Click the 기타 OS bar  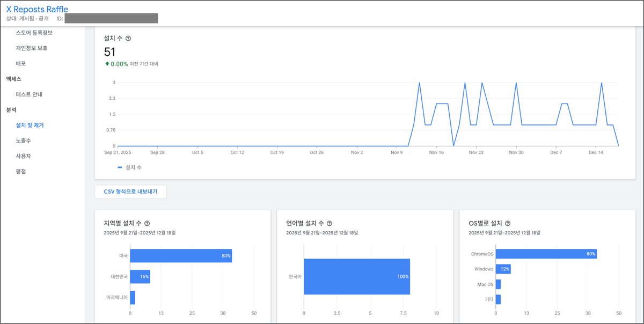(x=498, y=299)
